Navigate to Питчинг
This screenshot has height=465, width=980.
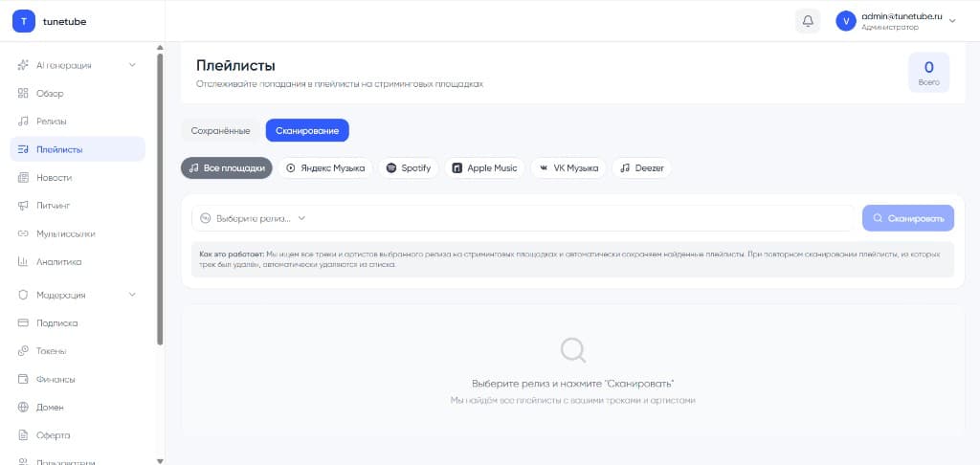pyautogui.click(x=78, y=206)
